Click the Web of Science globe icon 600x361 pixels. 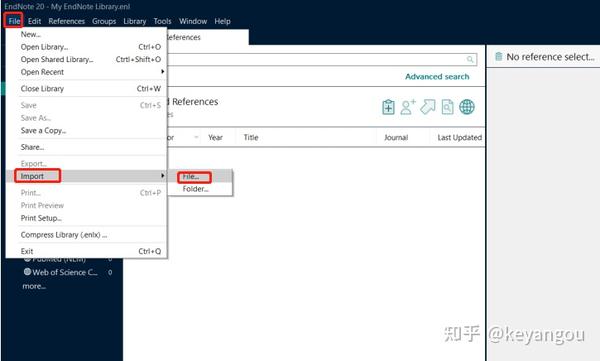tap(27, 272)
